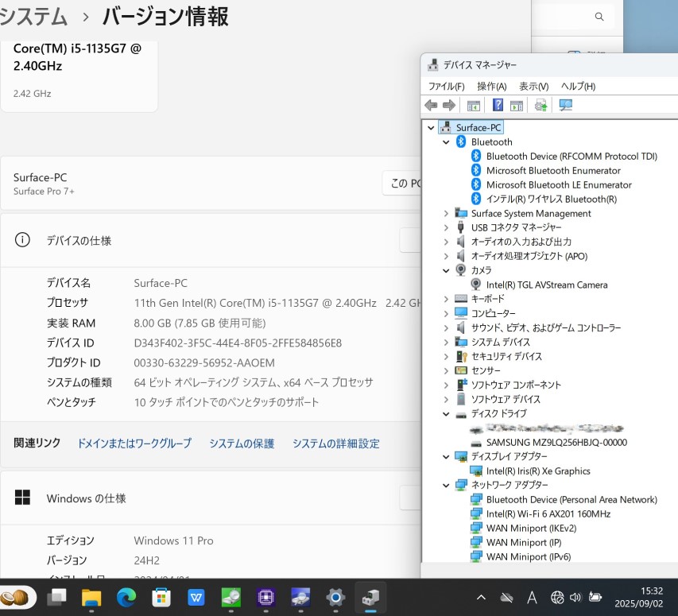Expand USB コネクタ マネージャー category
The image size is (678, 616).
pyautogui.click(x=446, y=227)
